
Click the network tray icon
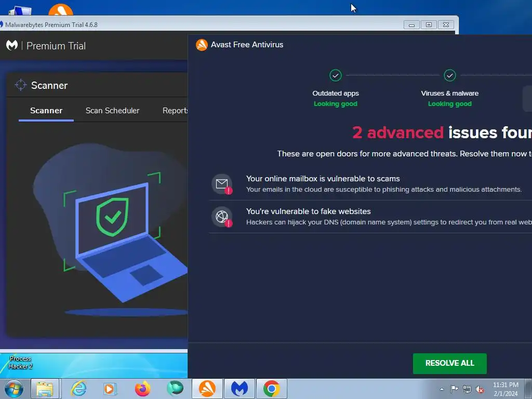click(467, 389)
